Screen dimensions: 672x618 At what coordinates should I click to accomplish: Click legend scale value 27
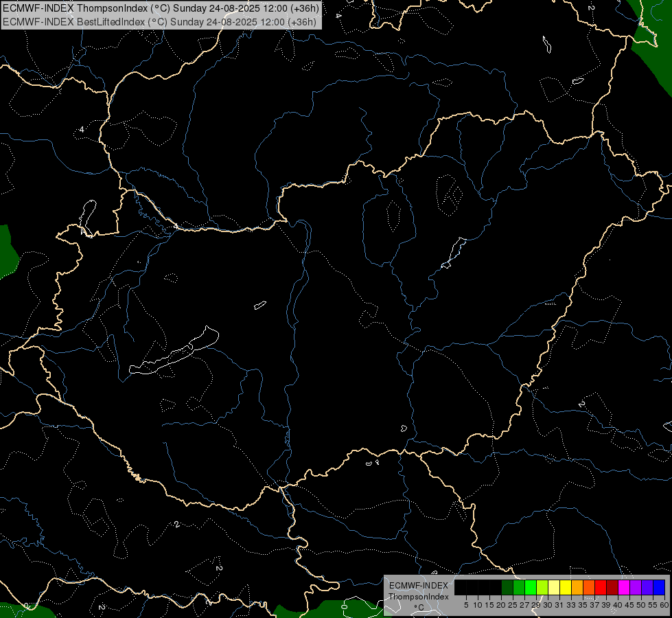pos(524,605)
